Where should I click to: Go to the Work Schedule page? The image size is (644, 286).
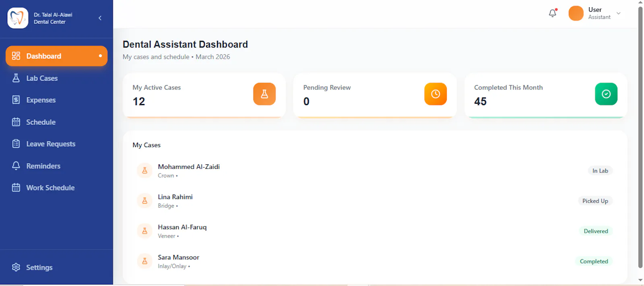(x=56, y=188)
